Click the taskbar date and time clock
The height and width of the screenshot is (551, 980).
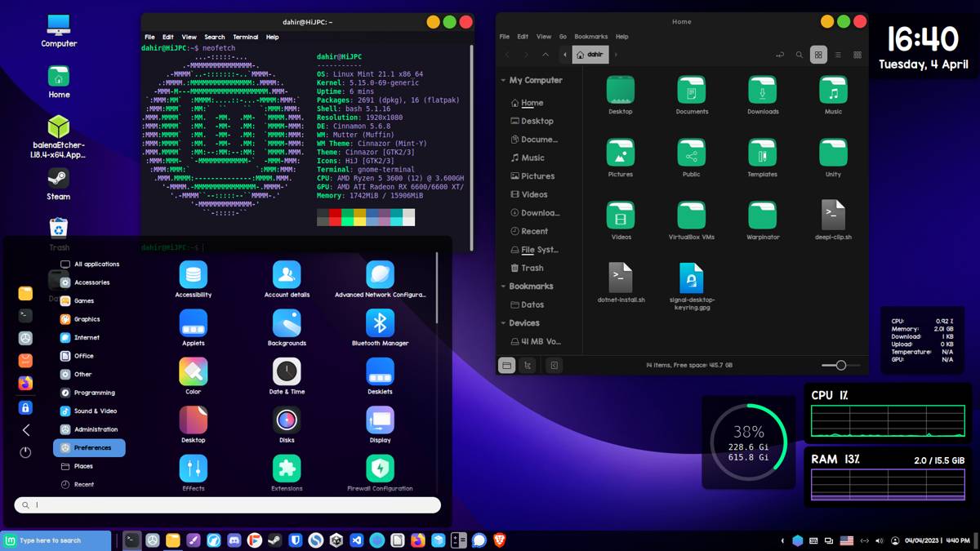(938, 540)
